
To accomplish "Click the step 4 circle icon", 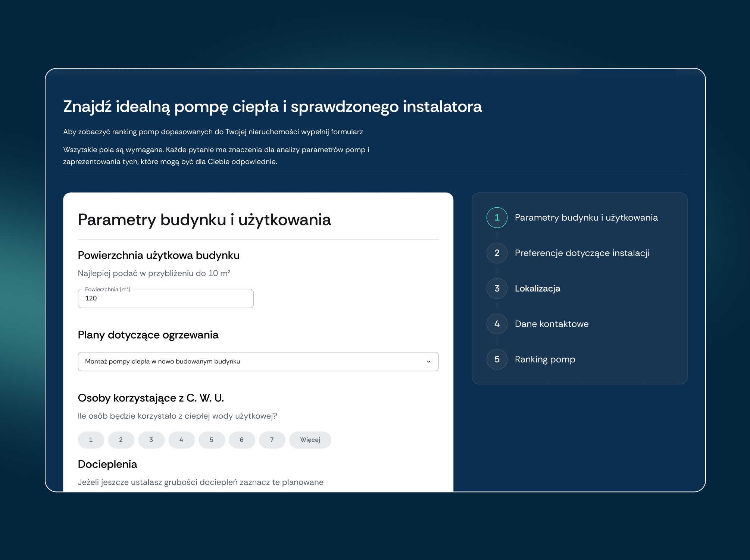I will click(x=497, y=324).
